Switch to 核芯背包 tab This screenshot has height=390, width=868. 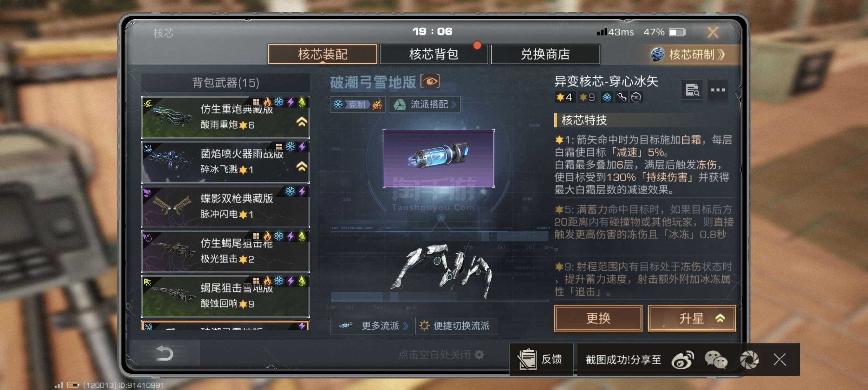(434, 54)
